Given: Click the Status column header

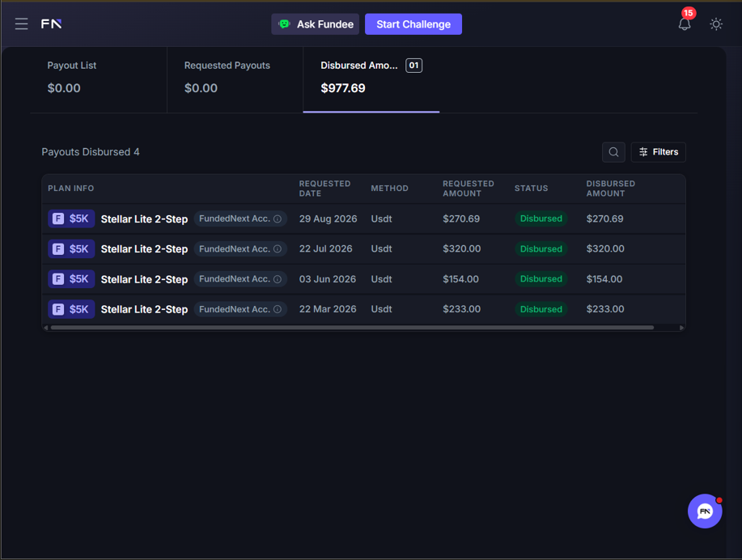Looking at the screenshot, I should (x=531, y=189).
